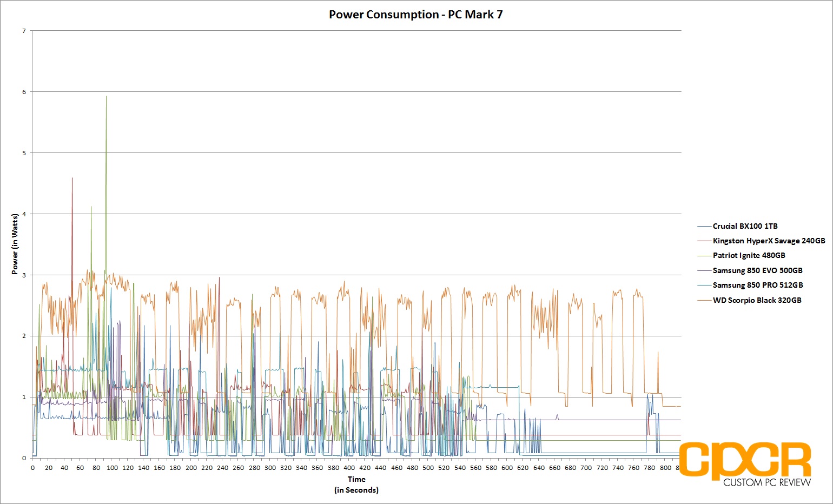Select the 'Samsung 850 PRO 512GB' legend entry
Viewport: 833px width, 504px height.
[x=751, y=285]
